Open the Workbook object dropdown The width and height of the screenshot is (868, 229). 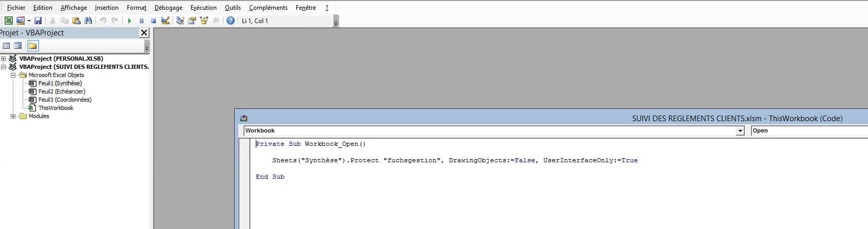(x=740, y=131)
